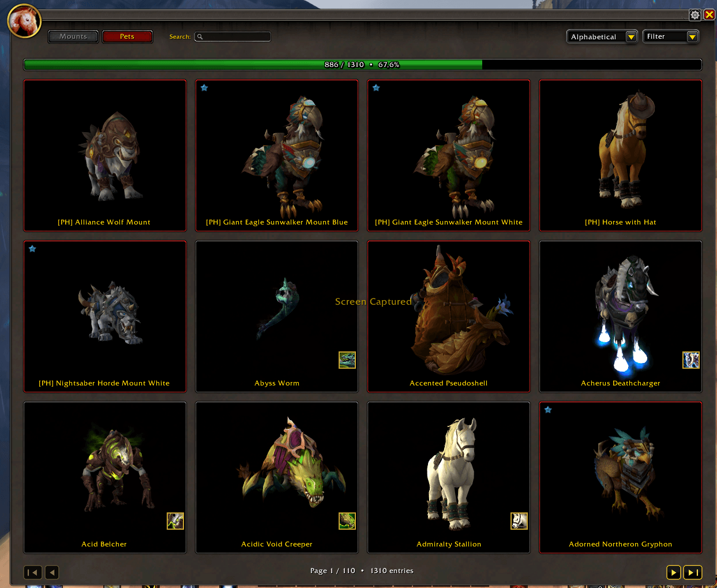This screenshot has width=717, height=588.
Task: Toggle favorite star on Nightsaber Horde White
Action: pyautogui.click(x=32, y=249)
